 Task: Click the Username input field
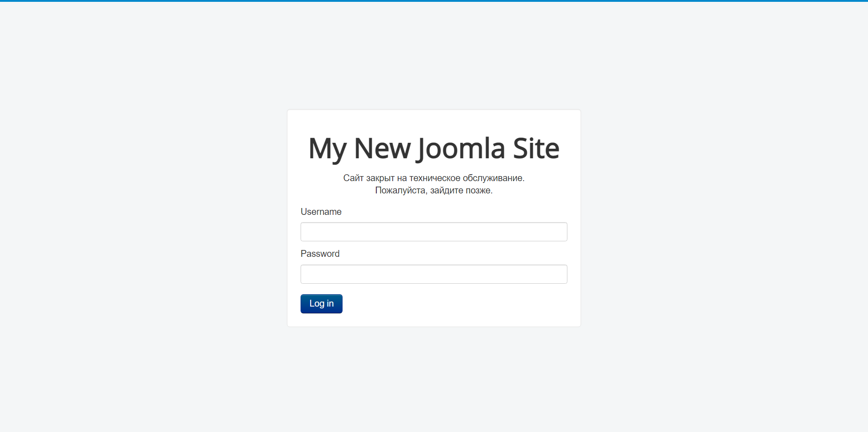434,232
